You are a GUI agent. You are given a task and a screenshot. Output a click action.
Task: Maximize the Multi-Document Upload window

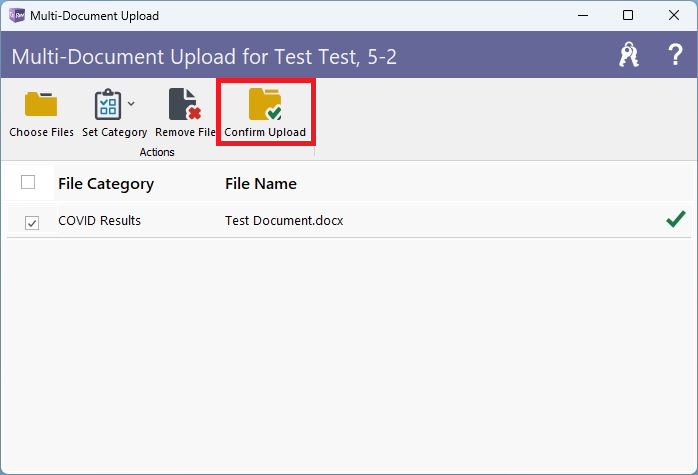coord(628,15)
